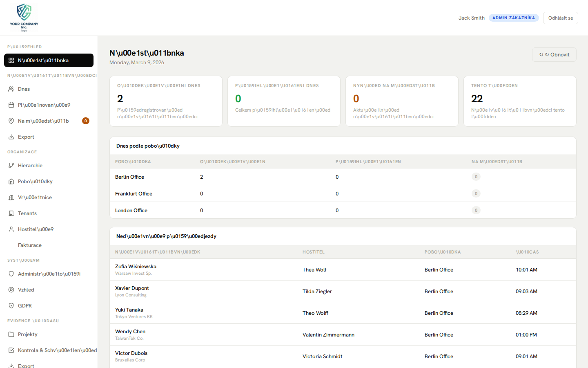
Task: Select the Hierarchie branch icon
Action: coord(11,165)
